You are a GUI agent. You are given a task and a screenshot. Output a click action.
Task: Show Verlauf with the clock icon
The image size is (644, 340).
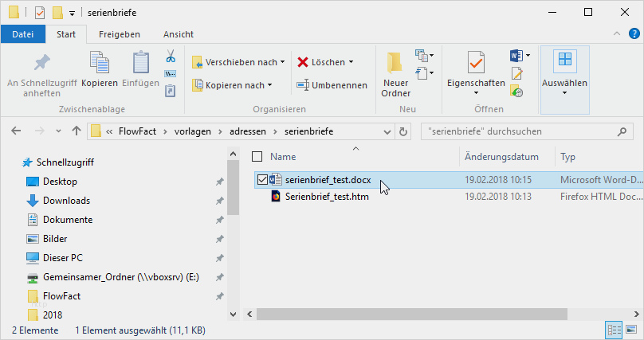516,91
